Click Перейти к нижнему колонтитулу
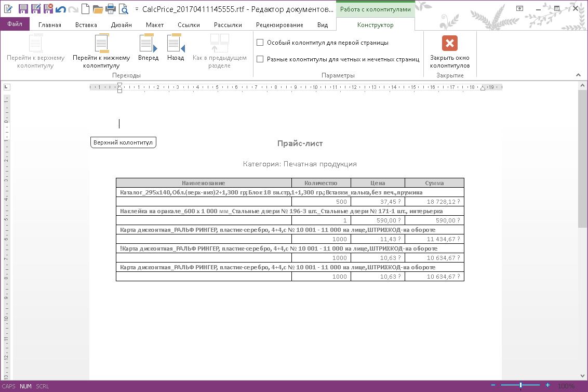 point(101,51)
